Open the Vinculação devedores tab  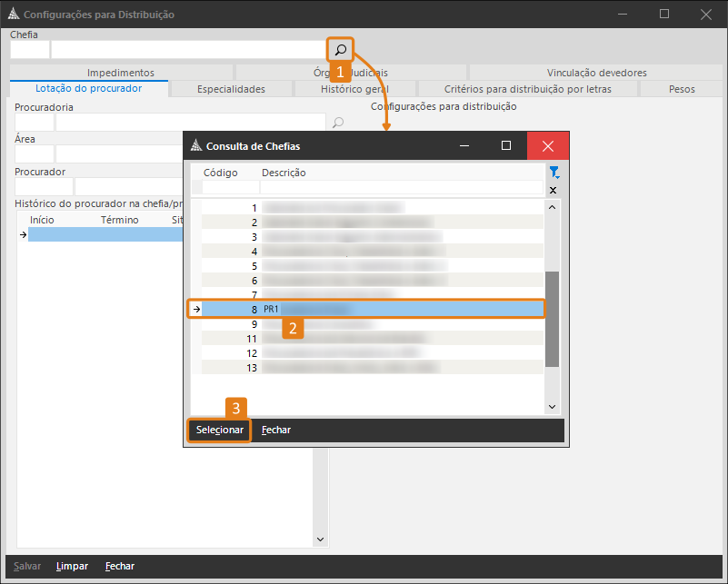point(596,73)
